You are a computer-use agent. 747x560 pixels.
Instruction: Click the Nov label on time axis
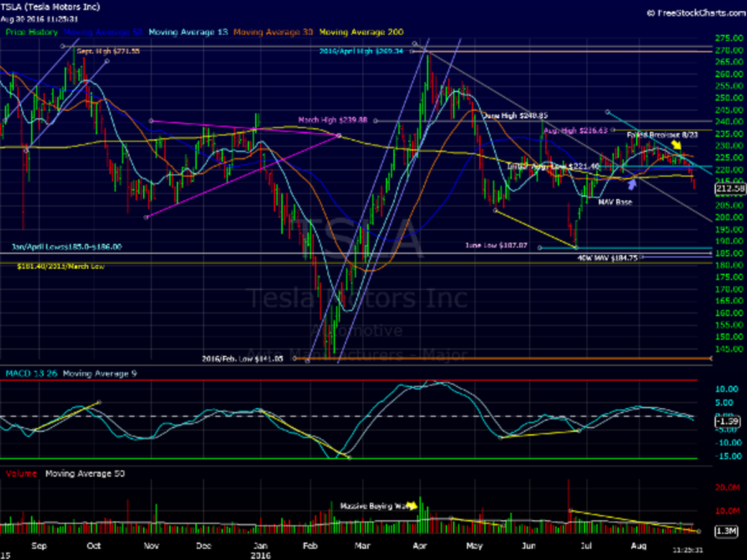(151, 546)
